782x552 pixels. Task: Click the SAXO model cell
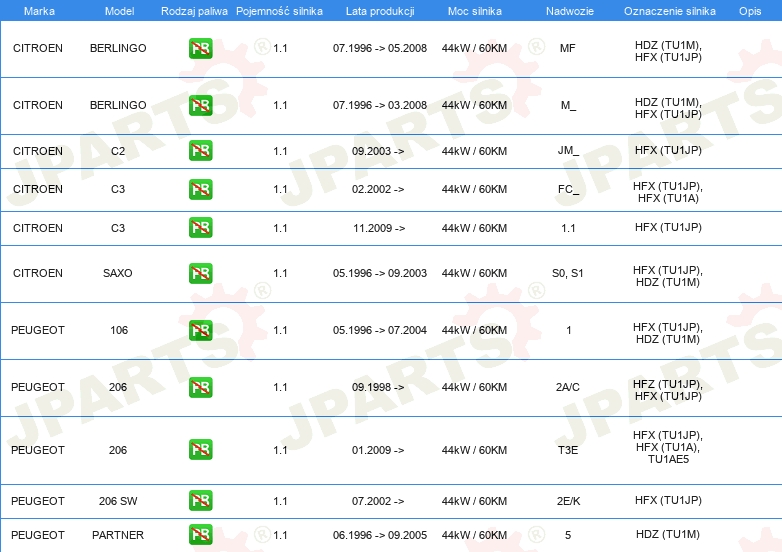click(118, 273)
